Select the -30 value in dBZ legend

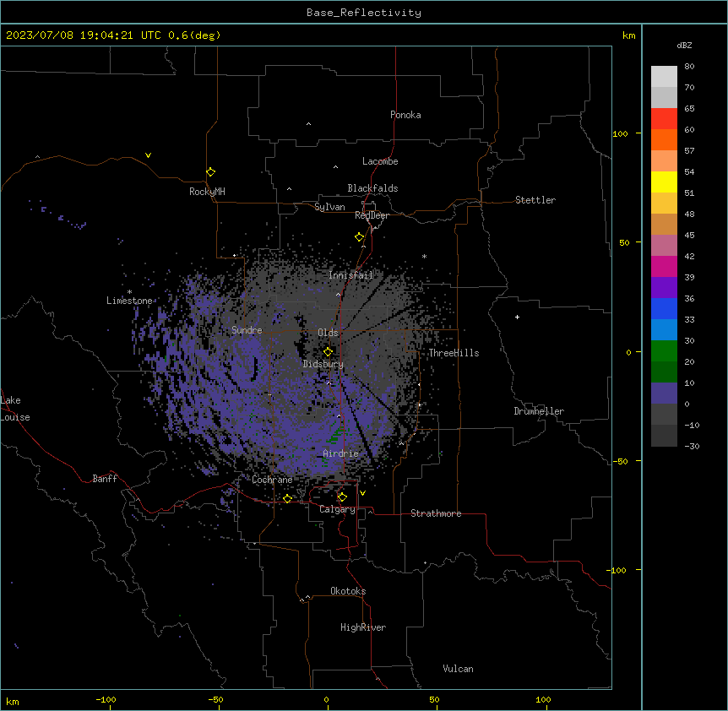click(692, 447)
